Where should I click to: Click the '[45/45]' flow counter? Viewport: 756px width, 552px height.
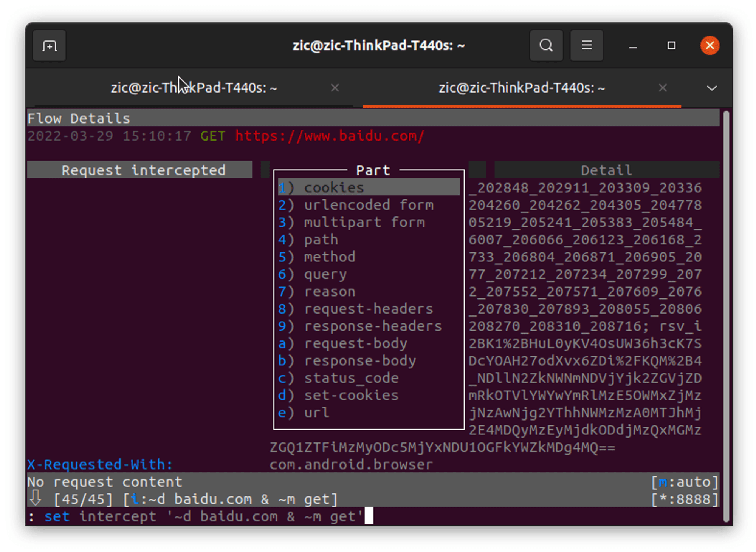click(83, 499)
